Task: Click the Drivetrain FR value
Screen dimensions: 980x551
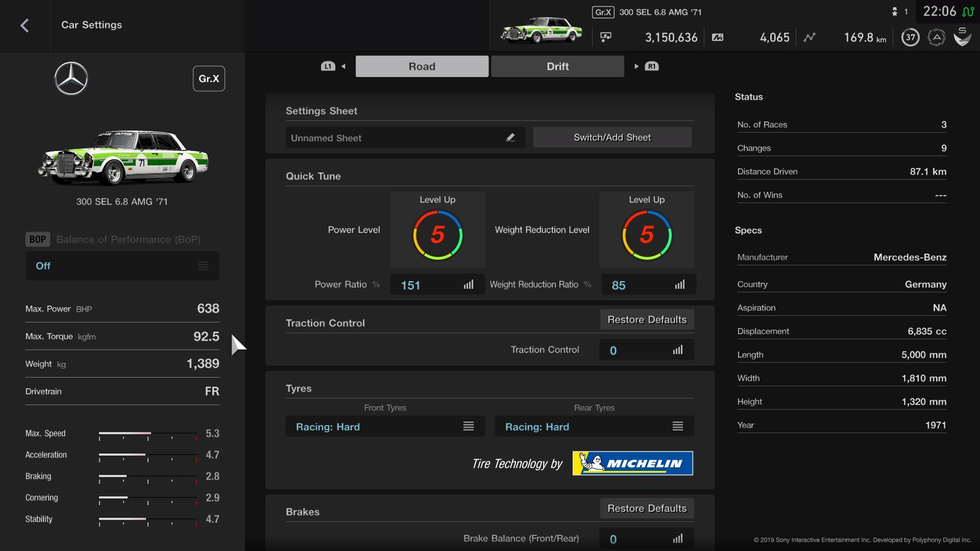Action: point(212,391)
